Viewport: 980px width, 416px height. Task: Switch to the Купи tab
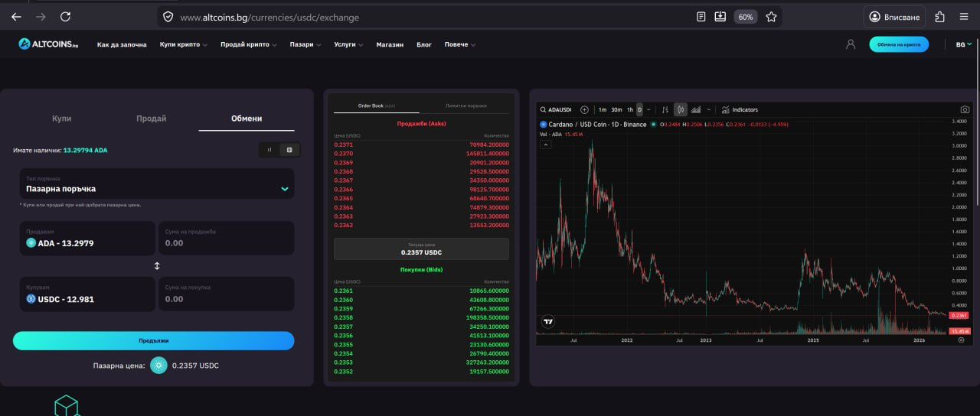click(x=61, y=119)
